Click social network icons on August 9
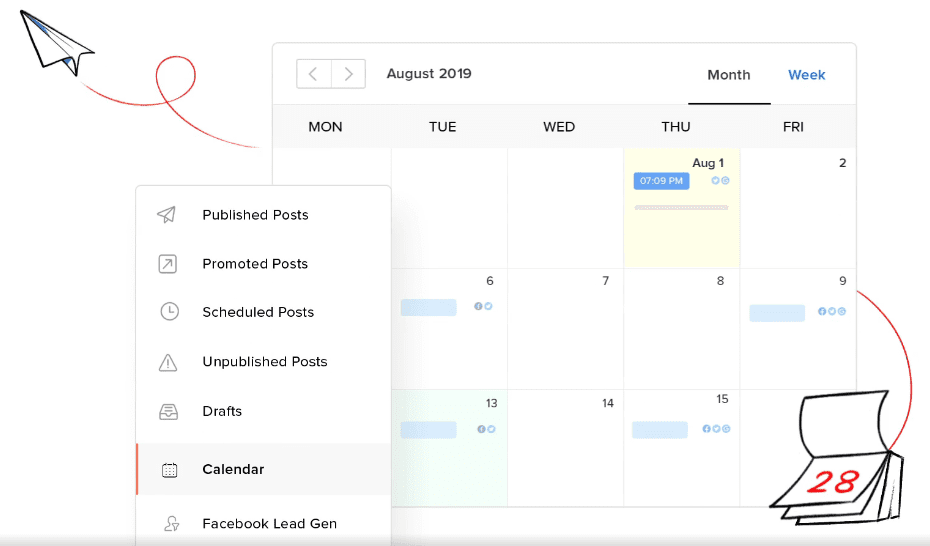Screen dimensions: 930x546 pyautogui.click(x=831, y=311)
